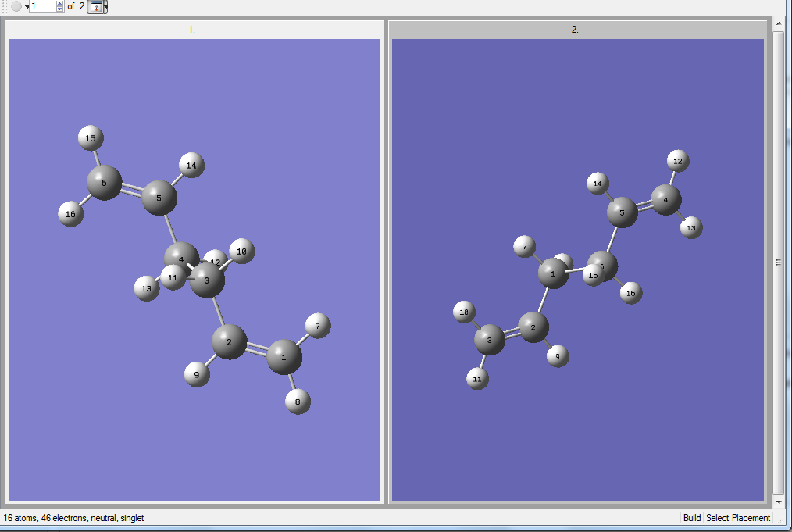Click the Build status bar entry
Image resolution: width=792 pixels, height=532 pixels.
(x=691, y=518)
